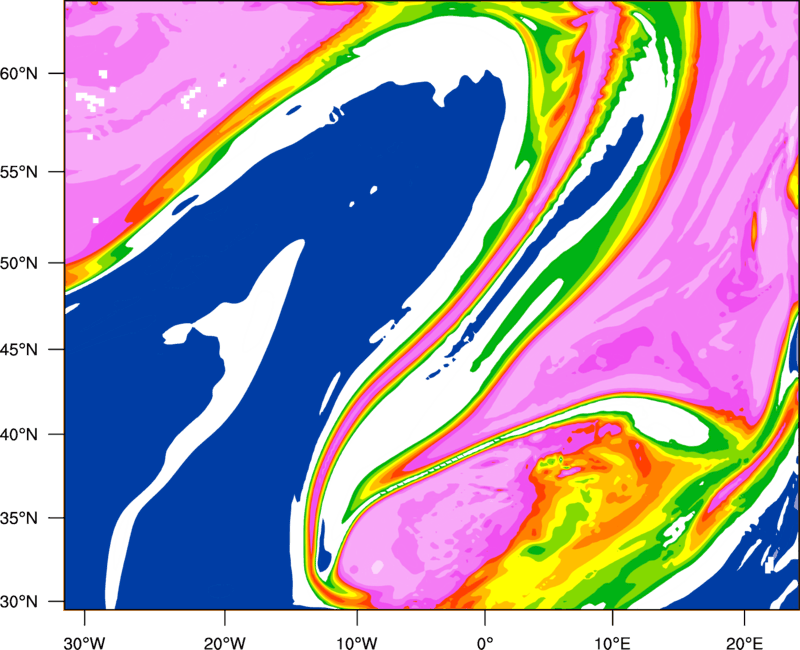800x650 pixels.
Task: Click the 0° longitude label
Action: (485, 643)
